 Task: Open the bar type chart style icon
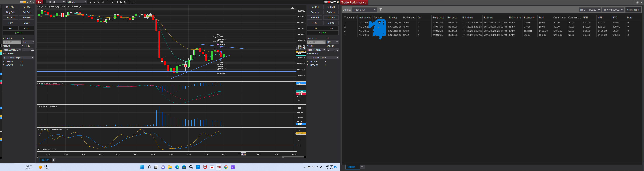(x=90, y=2)
